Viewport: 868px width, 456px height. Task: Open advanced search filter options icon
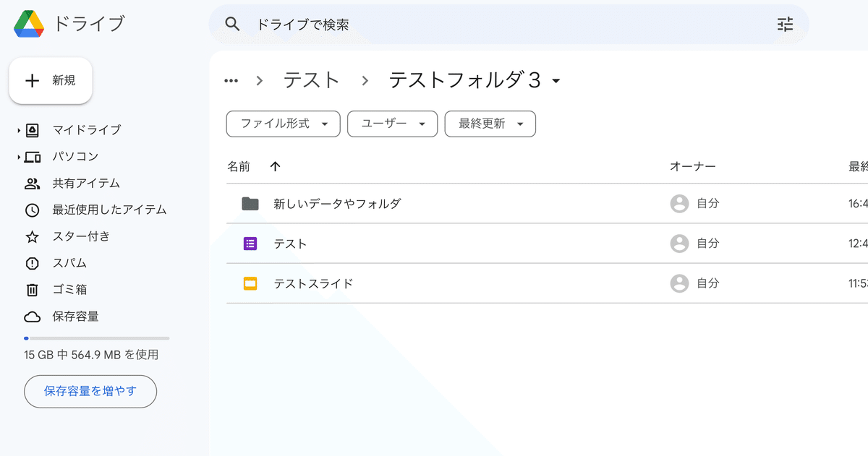point(785,25)
